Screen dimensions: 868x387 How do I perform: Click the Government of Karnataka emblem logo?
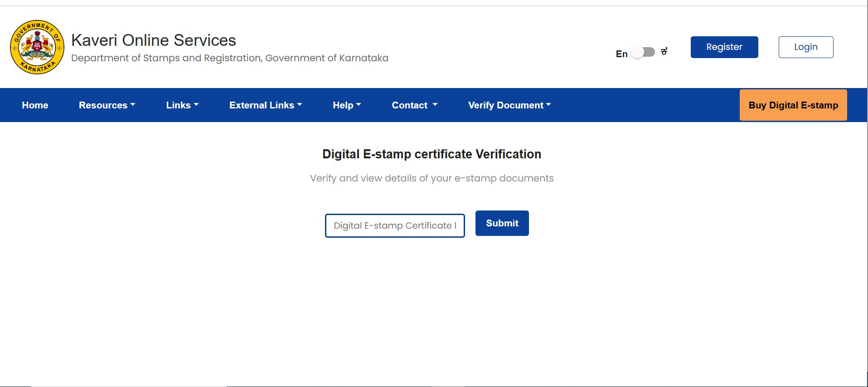click(x=37, y=47)
